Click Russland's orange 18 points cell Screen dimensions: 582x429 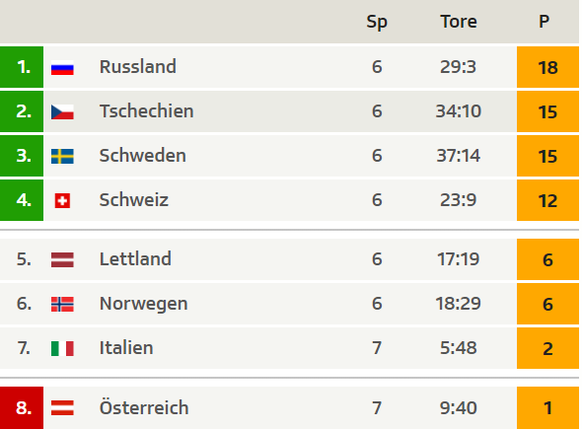[548, 67]
